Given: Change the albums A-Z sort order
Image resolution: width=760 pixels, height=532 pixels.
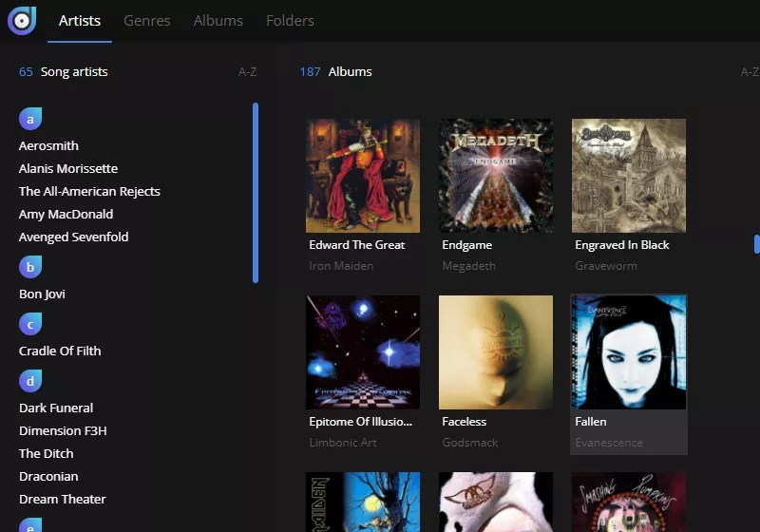Looking at the screenshot, I should [x=750, y=72].
